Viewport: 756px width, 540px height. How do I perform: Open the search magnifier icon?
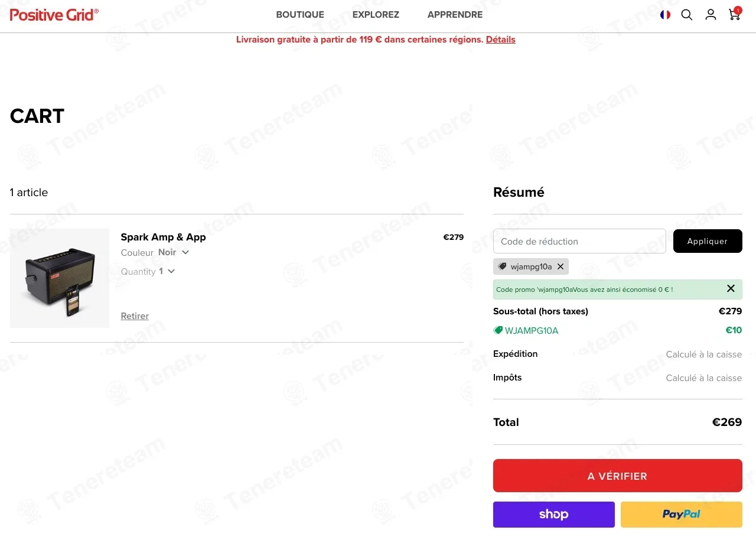[x=686, y=15]
